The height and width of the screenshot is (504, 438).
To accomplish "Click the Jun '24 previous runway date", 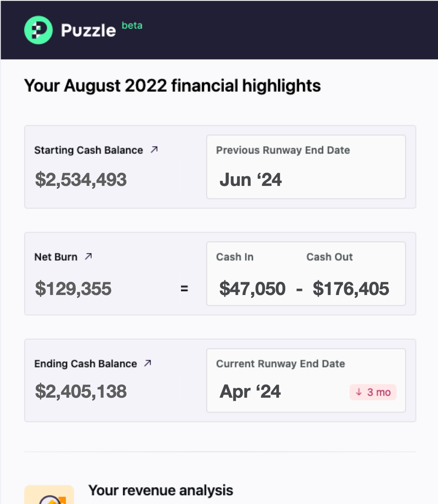I will (x=251, y=180).
